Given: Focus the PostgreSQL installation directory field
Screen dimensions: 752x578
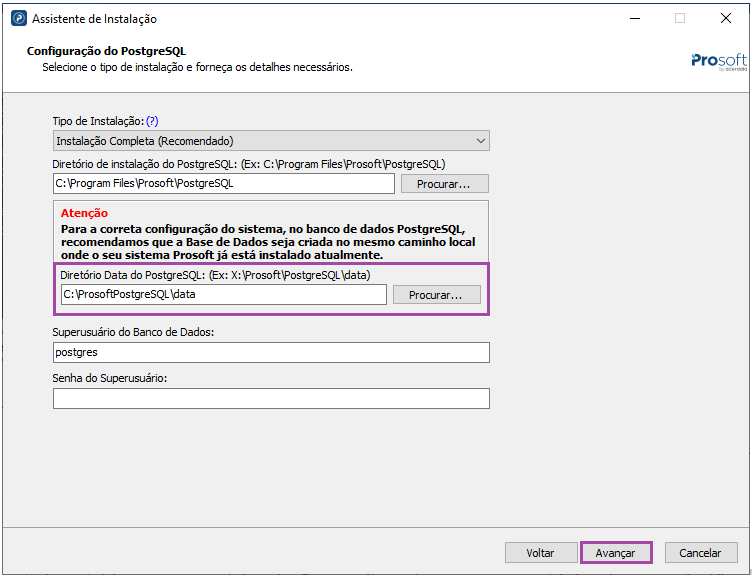Looking at the screenshot, I should 223,183.
